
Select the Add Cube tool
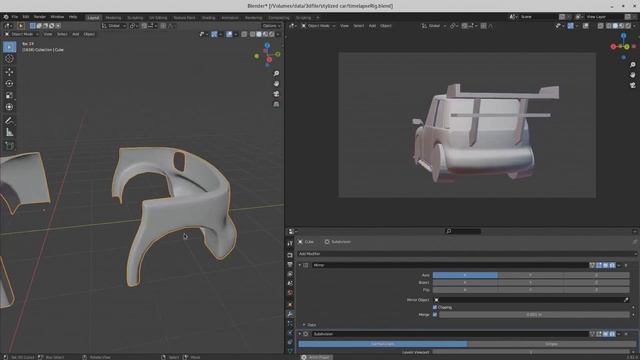click(9, 145)
